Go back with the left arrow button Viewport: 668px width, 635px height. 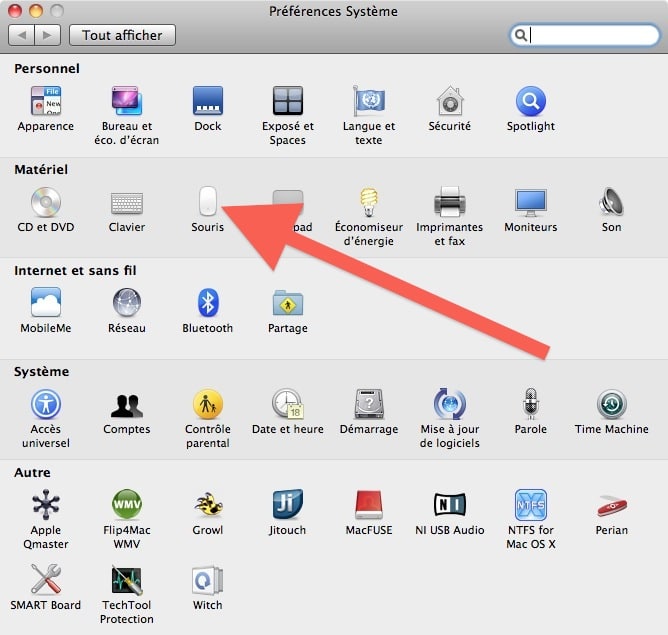coord(21,35)
